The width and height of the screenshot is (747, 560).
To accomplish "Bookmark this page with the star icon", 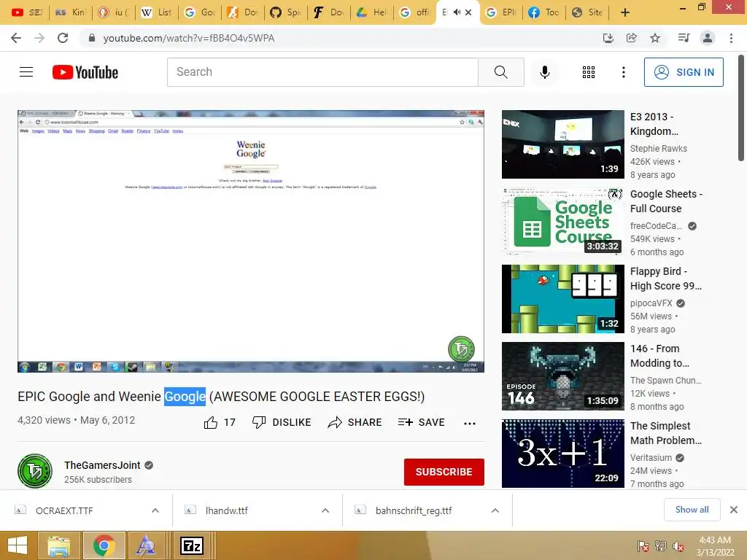I will [x=655, y=38].
